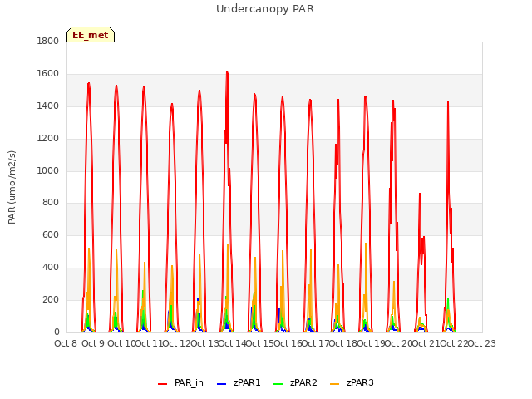Click the 1200 y-axis tick label
The image size is (532, 399).
pyautogui.click(x=48, y=139)
